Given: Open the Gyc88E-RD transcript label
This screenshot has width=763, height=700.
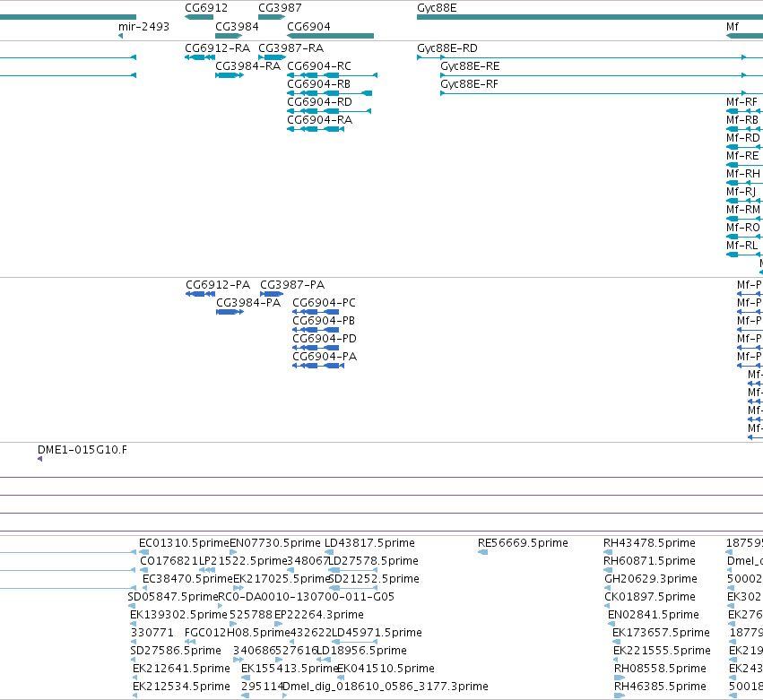Looking at the screenshot, I should [447, 48].
